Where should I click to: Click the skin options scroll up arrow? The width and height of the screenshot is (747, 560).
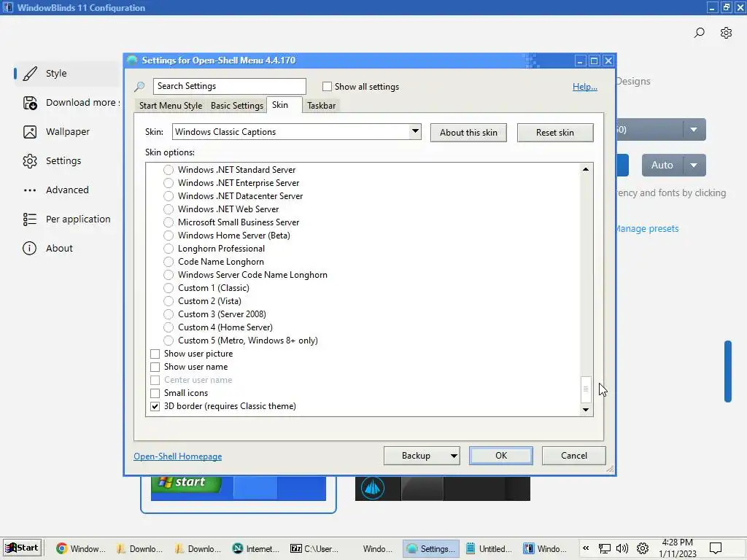coord(586,169)
